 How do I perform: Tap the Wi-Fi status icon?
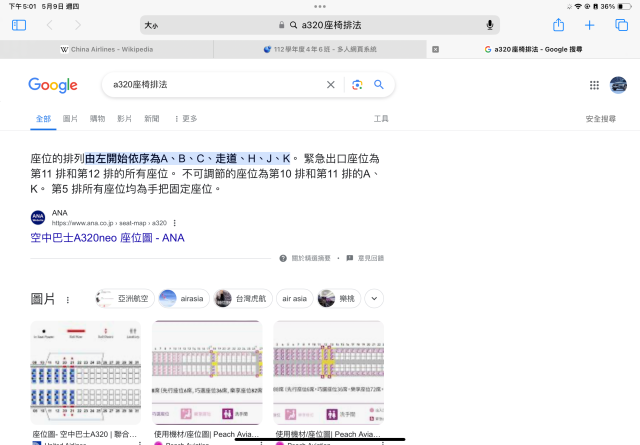[x=578, y=6]
